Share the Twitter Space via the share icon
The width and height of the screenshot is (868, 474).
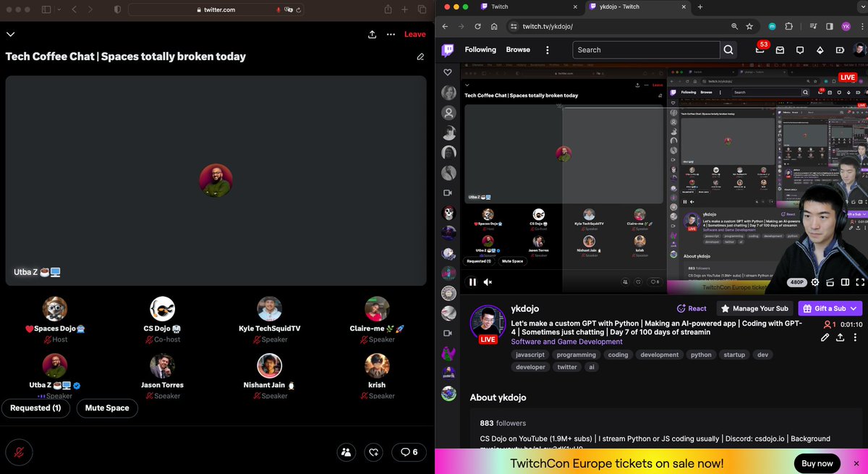[372, 34]
